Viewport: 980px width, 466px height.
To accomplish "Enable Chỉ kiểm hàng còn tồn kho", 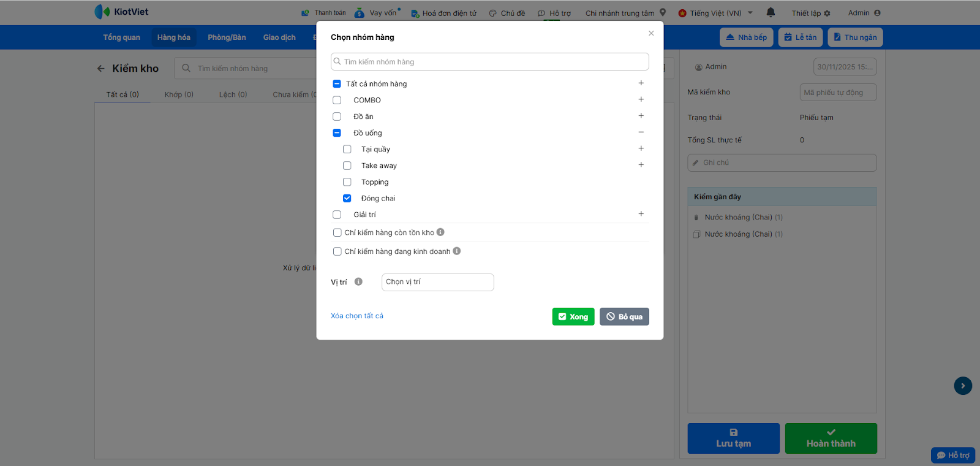I will click(x=337, y=232).
